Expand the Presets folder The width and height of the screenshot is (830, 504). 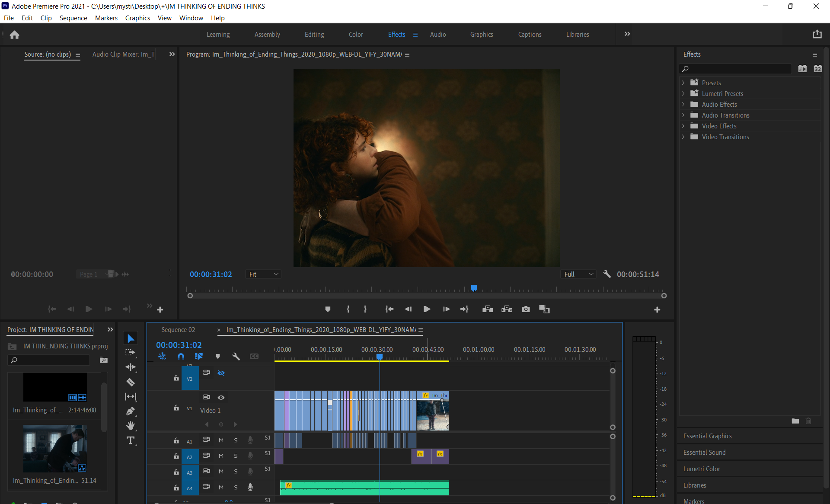click(x=683, y=83)
